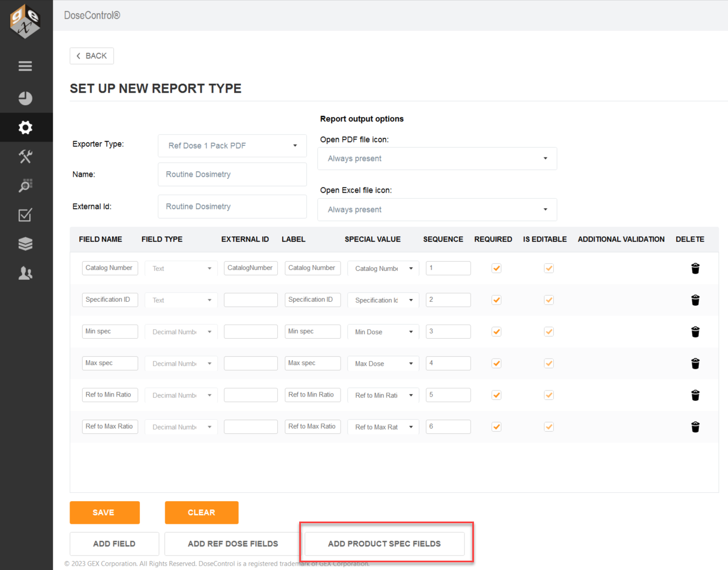This screenshot has height=570, width=728.
Task: Open the Exporter Type dropdown
Action: (x=233, y=145)
